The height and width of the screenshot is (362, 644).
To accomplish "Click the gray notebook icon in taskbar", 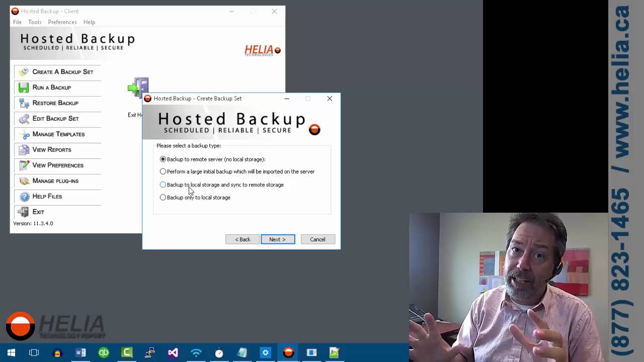I will coord(242,353).
